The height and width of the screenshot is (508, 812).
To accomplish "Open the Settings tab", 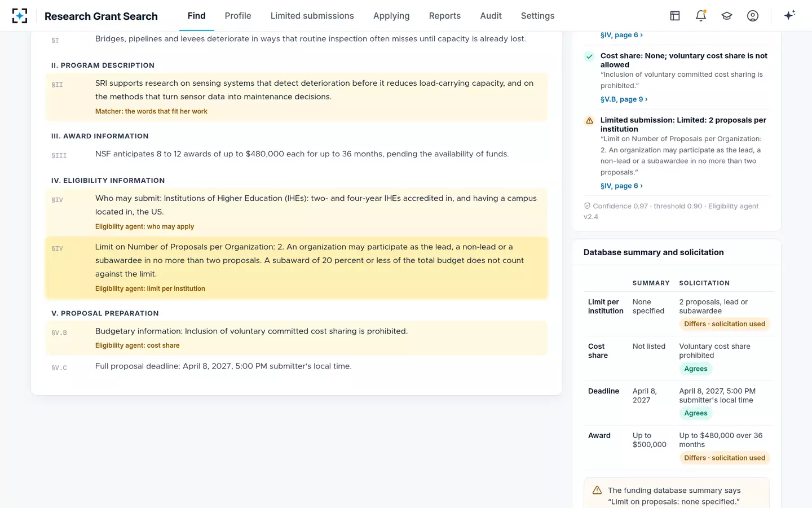I will coord(537,16).
